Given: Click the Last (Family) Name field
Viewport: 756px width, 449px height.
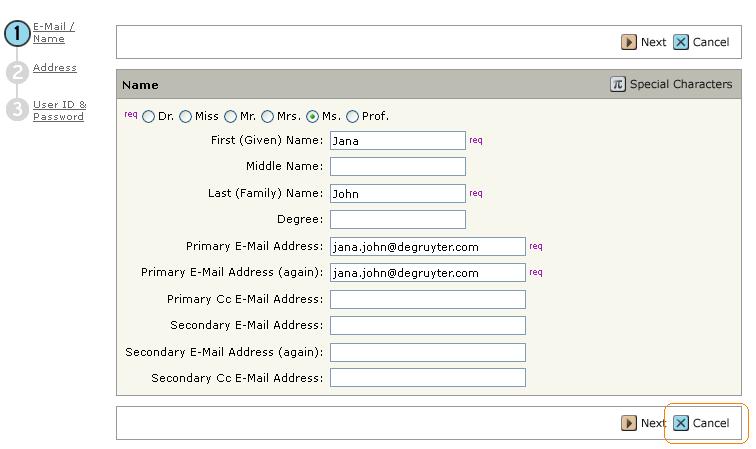Looking at the screenshot, I should [x=397, y=194].
